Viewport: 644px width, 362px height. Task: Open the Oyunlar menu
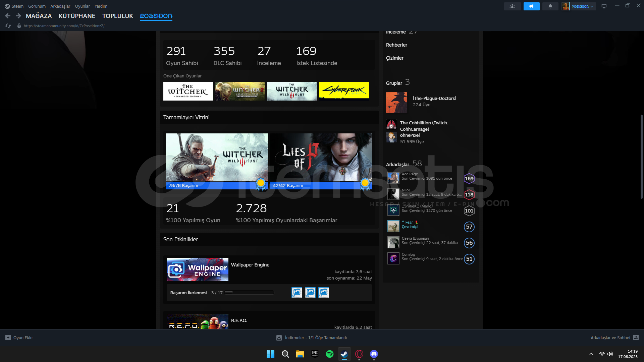[x=82, y=6]
